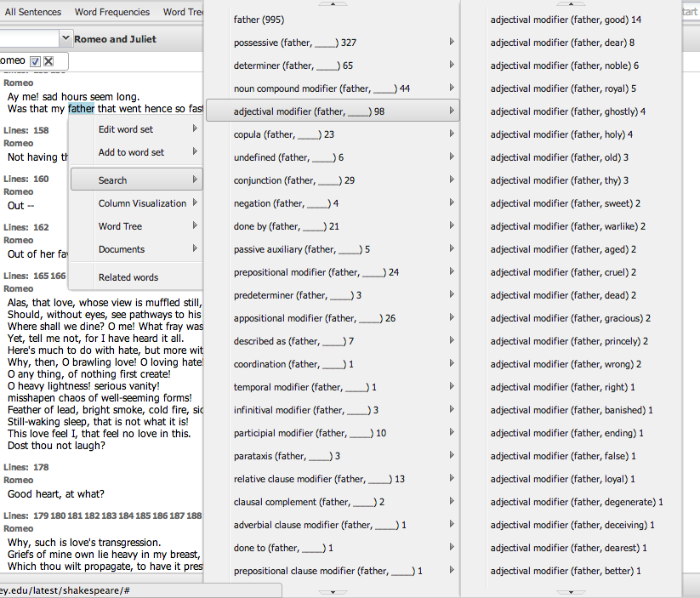Expand conjunction (father, ___) 29 submenu
The height and width of the screenshot is (598, 700).
[333, 180]
